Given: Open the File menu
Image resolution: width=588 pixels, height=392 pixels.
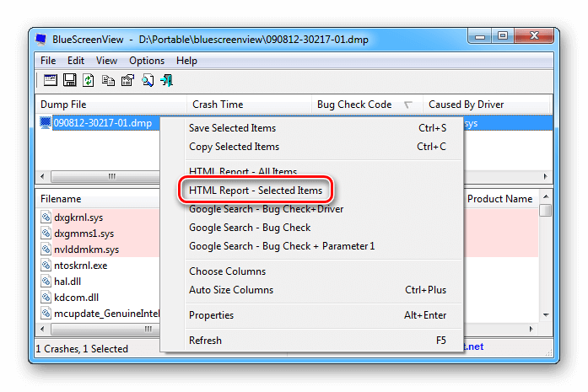Looking at the screenshot, I should coord(48,61).
